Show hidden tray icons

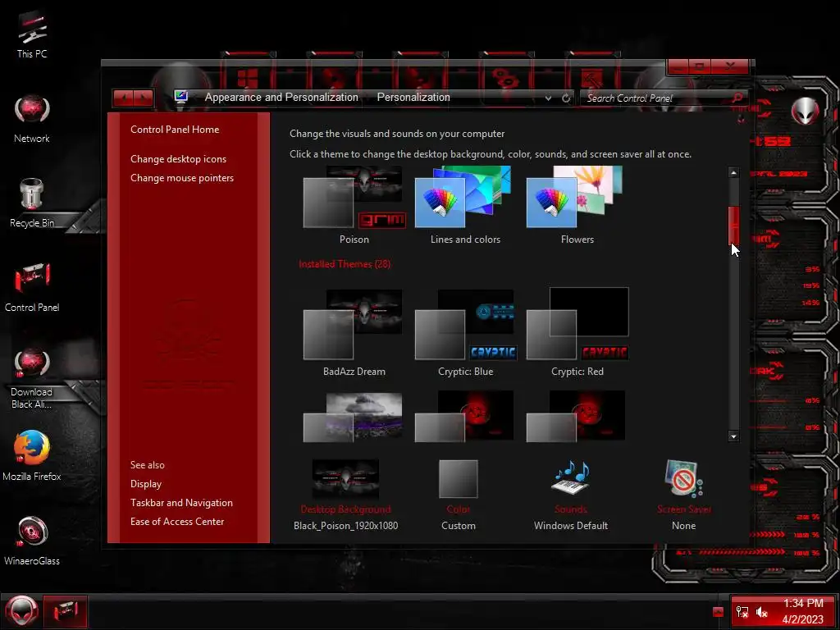click(718, 612)
